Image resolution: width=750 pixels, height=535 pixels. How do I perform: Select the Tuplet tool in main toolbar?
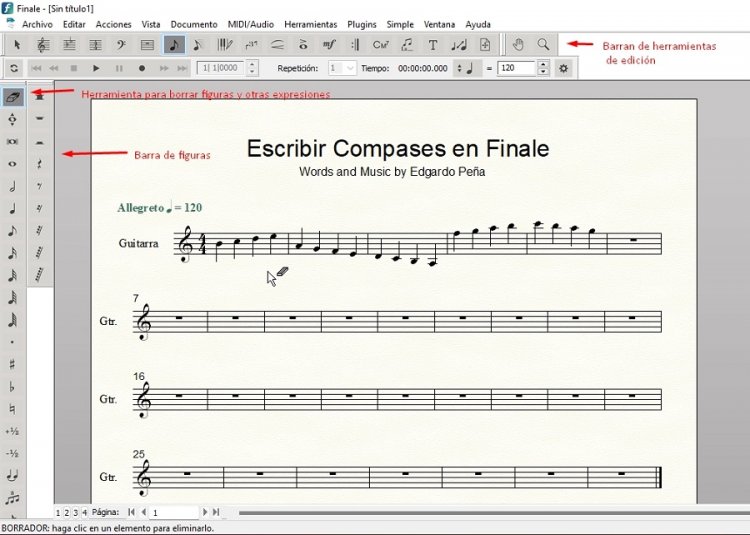coord(251,45)
